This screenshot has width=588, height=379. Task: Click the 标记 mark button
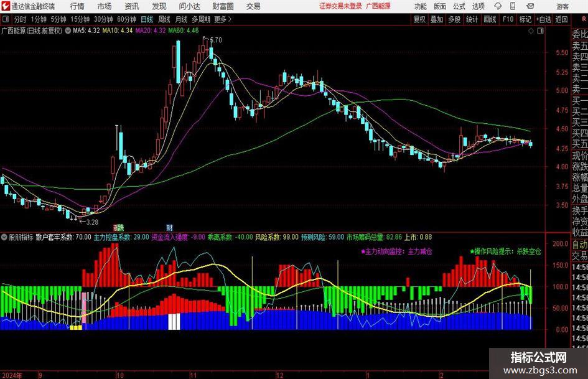(x=525, y=19)
